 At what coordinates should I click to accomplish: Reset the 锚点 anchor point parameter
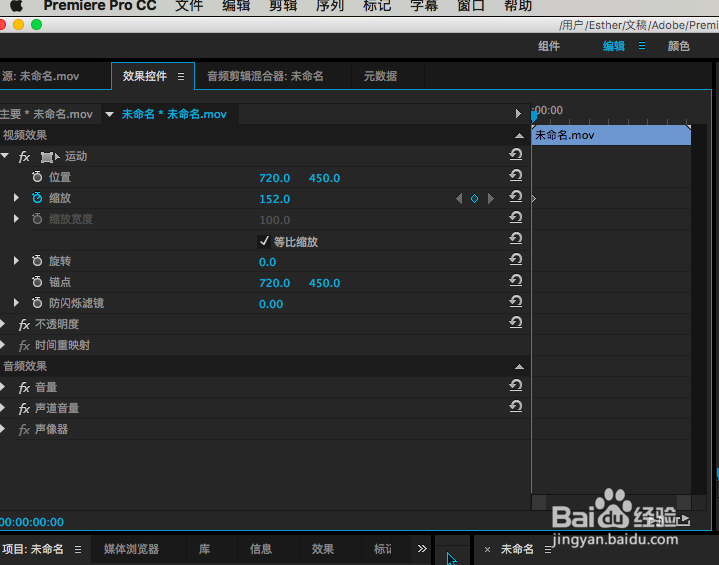(516, 281)
